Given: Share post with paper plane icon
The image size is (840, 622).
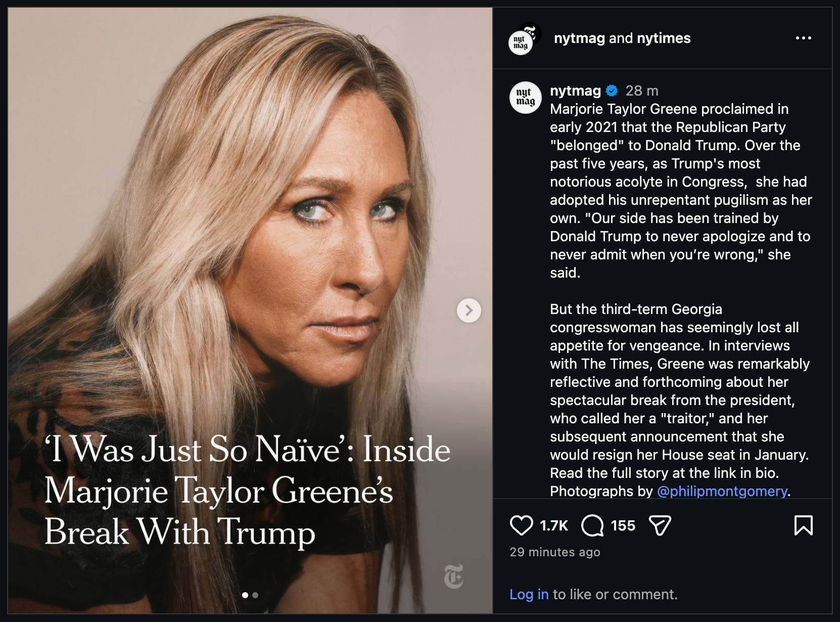Looking at the screenshot, I should [x=660, y=525].
